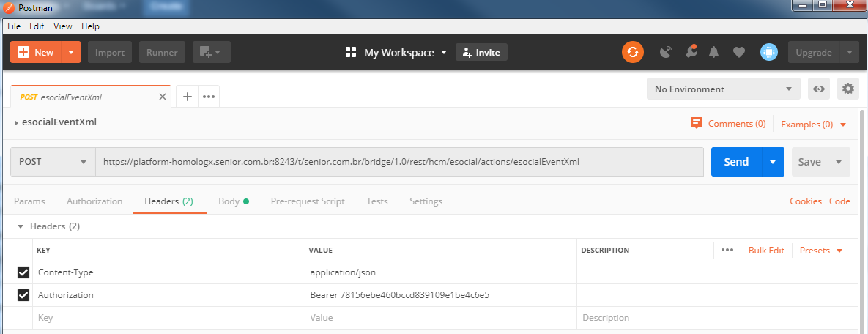Open the user avatar icon

pyautogui.click(x=769, y=53)
